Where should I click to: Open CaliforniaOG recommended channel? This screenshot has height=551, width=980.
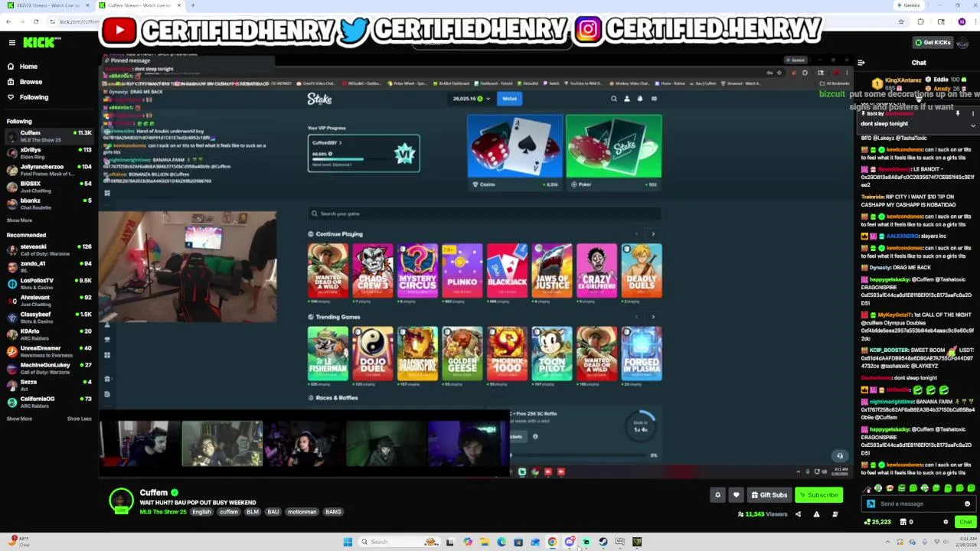pyautogui.click(x=49, y=401)
